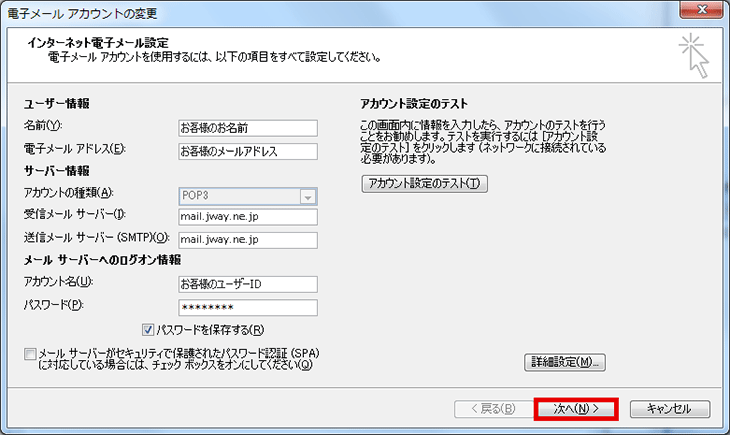The height and width of the screenshot is (435, 730).
Task: Open 詳細設定 advanced settings
Action: [x=565, y=362]
